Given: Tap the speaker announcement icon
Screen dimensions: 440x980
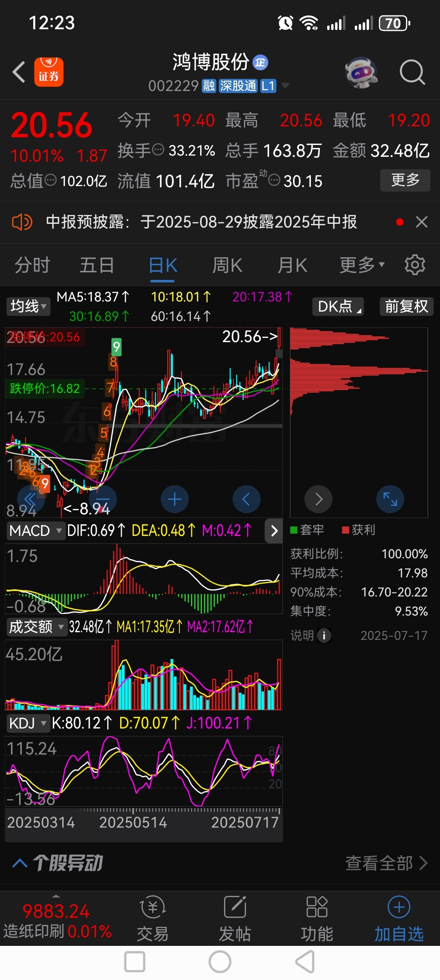Looking at the screenshot, I should tap(22, 222).
